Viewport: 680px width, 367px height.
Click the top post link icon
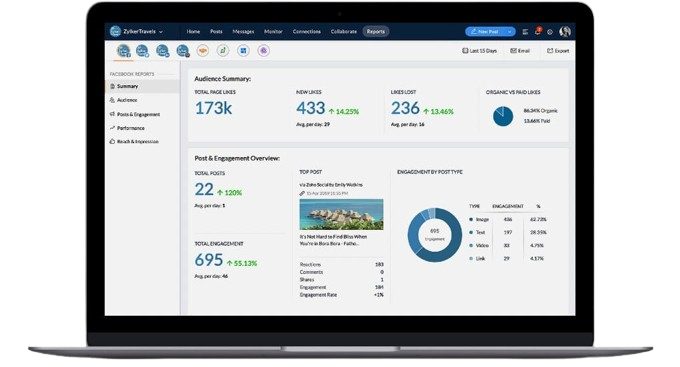(302, 193)
